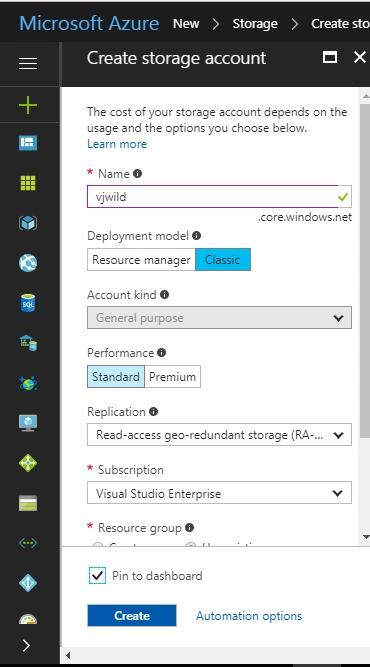The image size is (370, 667).
Task: Open Load balancers diamond icon
Action: click(28, 463)
